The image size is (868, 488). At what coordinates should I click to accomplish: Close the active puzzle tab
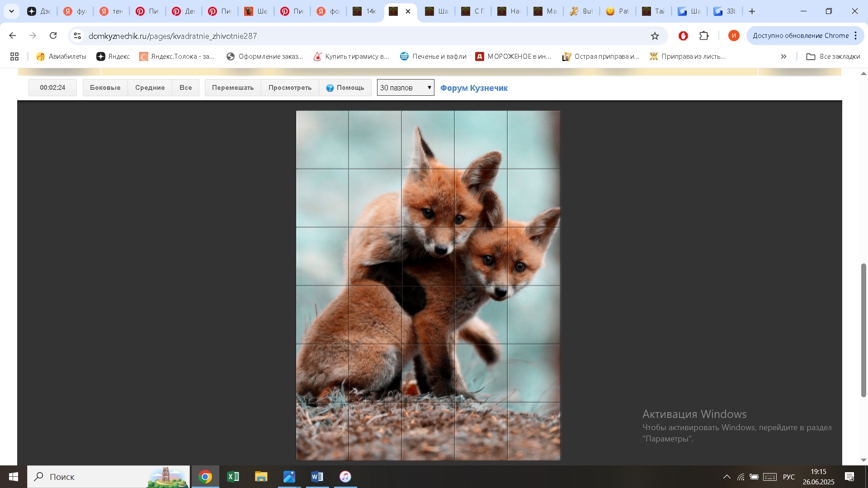pos(408,11)
